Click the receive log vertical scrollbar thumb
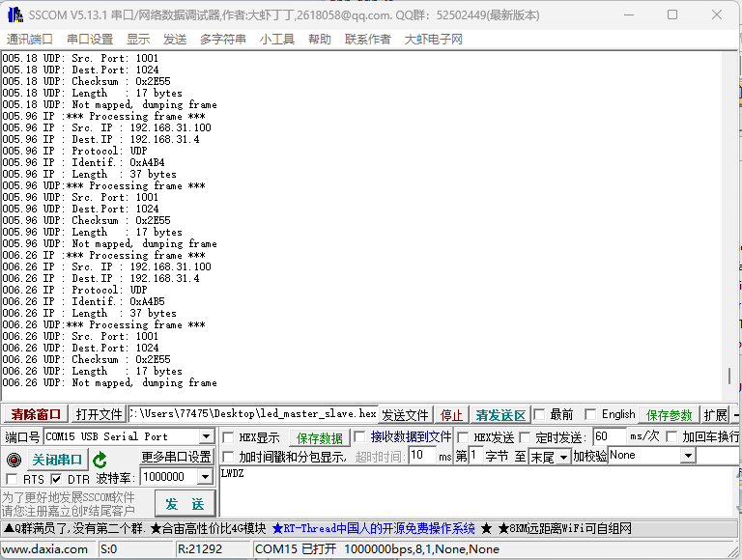The image size is (742, 560). tap(728, 377)
